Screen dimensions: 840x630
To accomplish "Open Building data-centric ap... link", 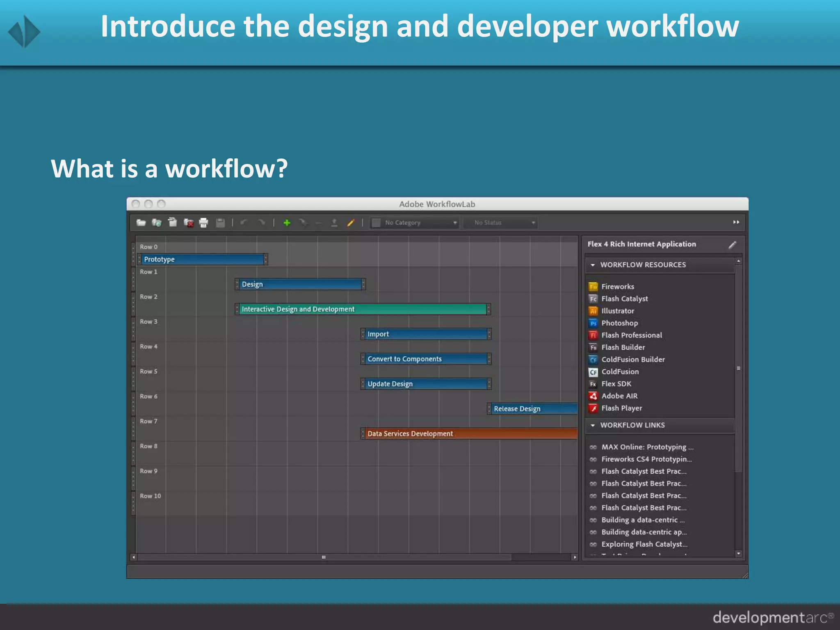I will (x=644, y=532).
